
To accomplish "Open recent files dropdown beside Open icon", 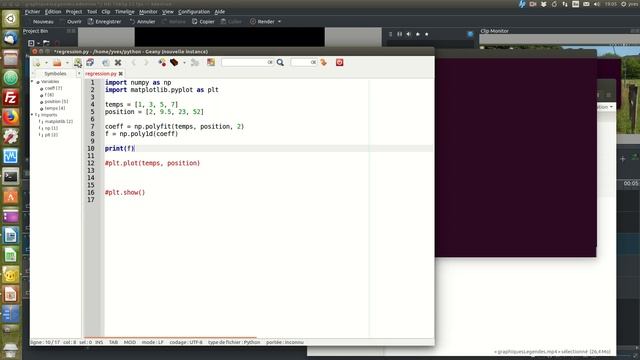I will pos(67,63).
